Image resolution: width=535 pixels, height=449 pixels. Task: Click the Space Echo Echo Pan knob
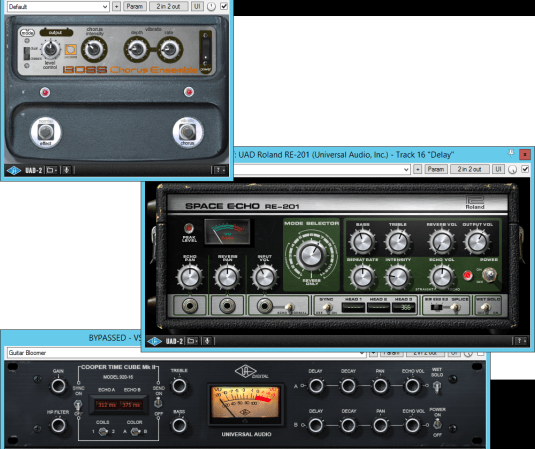(189, 277)
